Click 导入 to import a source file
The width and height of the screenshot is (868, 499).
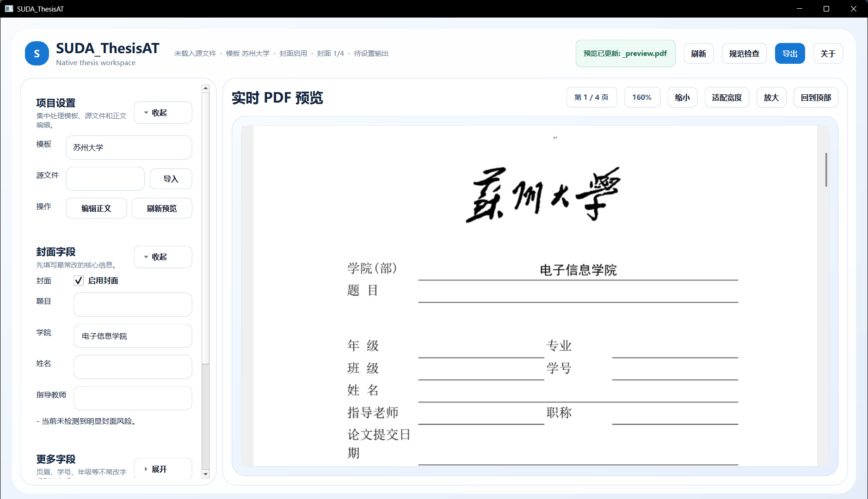(171, 178)
